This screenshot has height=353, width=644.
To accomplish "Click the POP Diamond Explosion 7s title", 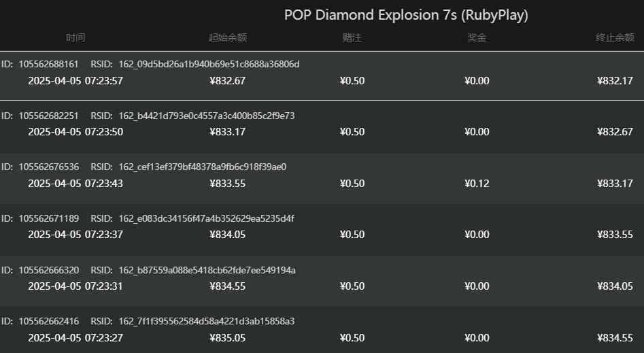I will point(406,15).
